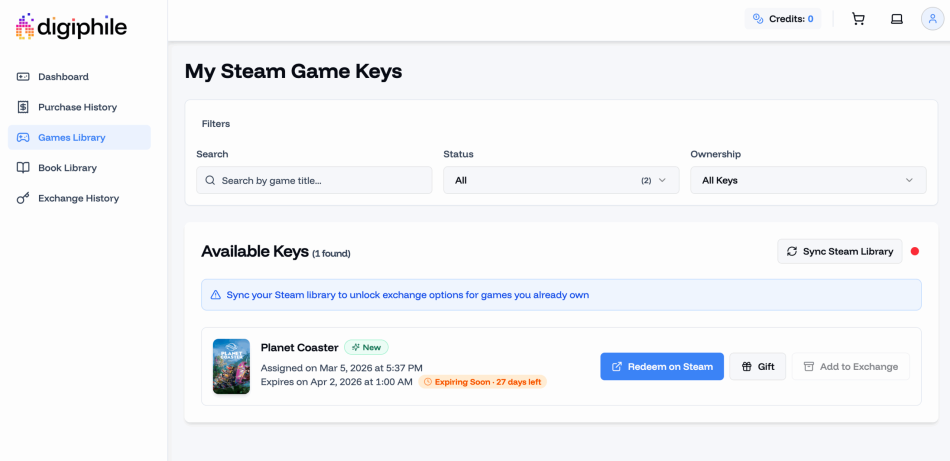Screen dimensions: 950x461
Task: Click the red sync status indicator dot
Action: (915, 251)
